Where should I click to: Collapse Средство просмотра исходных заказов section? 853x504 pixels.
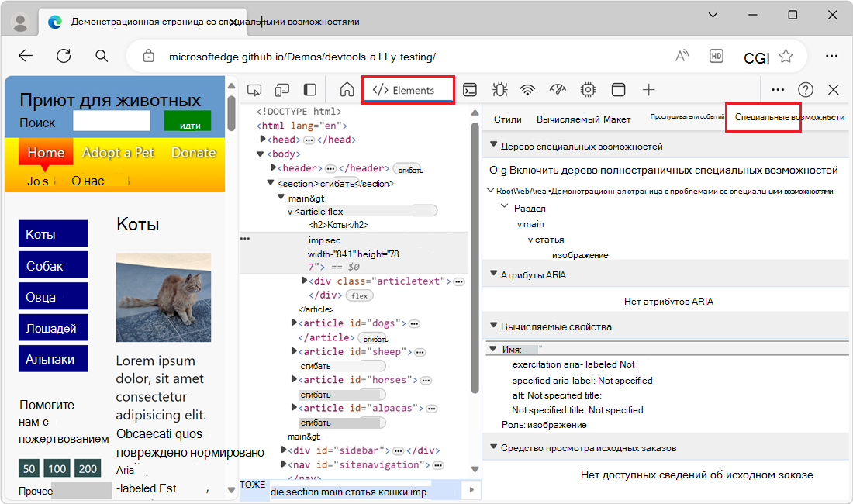click(494, 447)
